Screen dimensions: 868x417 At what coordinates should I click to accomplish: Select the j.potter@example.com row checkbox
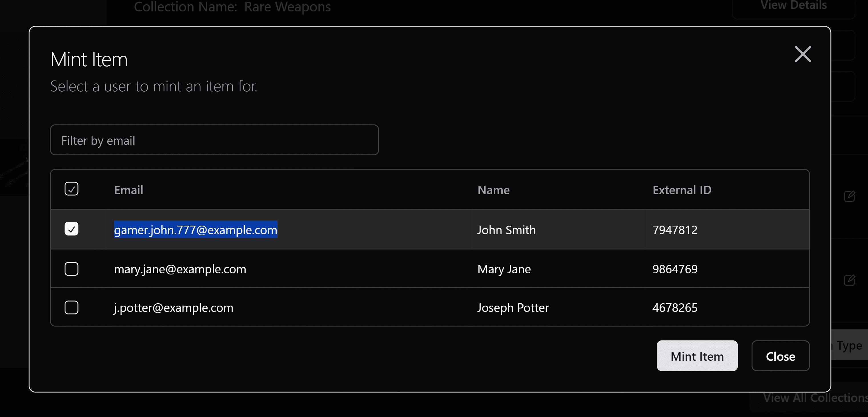71,307
